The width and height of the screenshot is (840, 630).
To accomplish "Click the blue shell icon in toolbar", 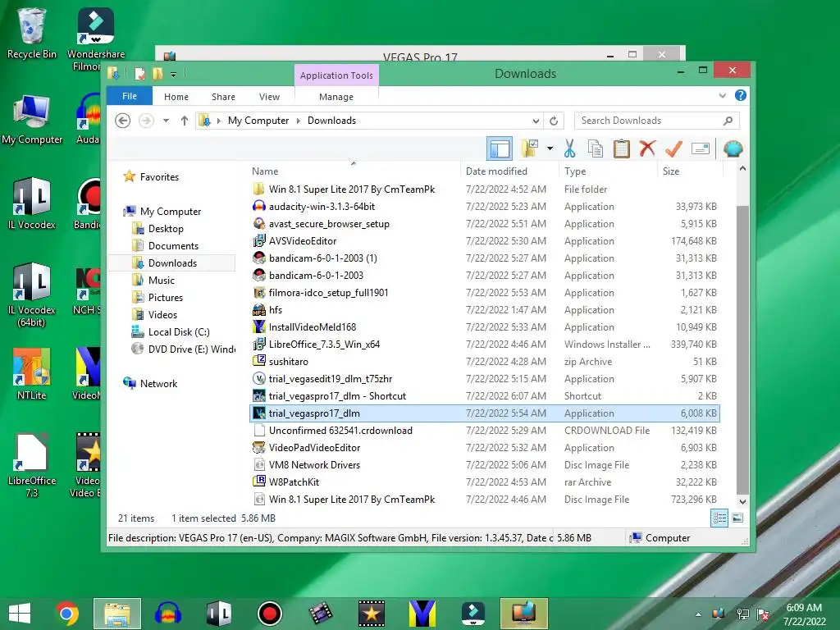I will (733, 148).
